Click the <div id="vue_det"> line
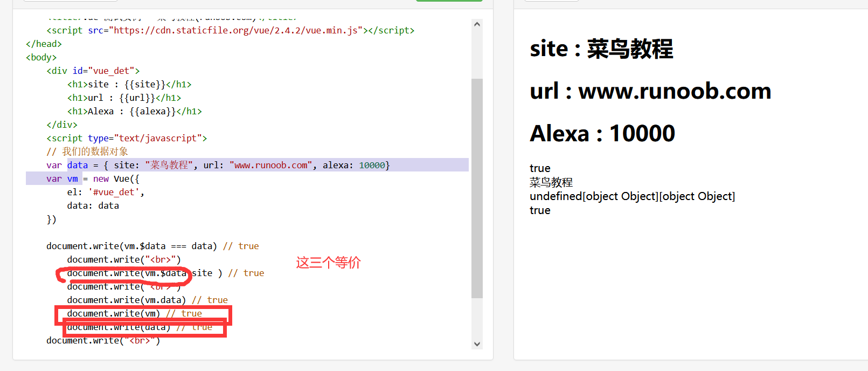The height and width of the screenshot is (371, 868). point(93,71)
